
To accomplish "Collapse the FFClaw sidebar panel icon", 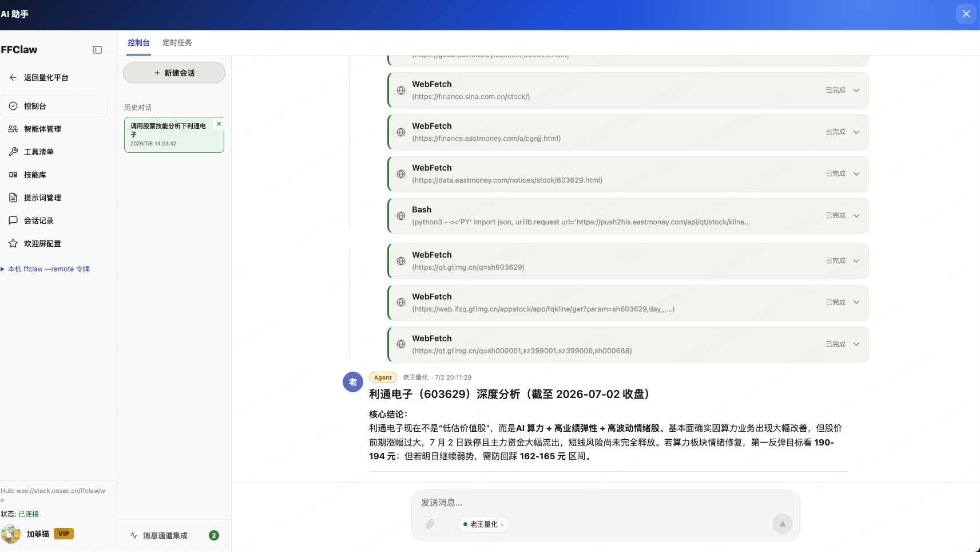I will coord(97,50).
